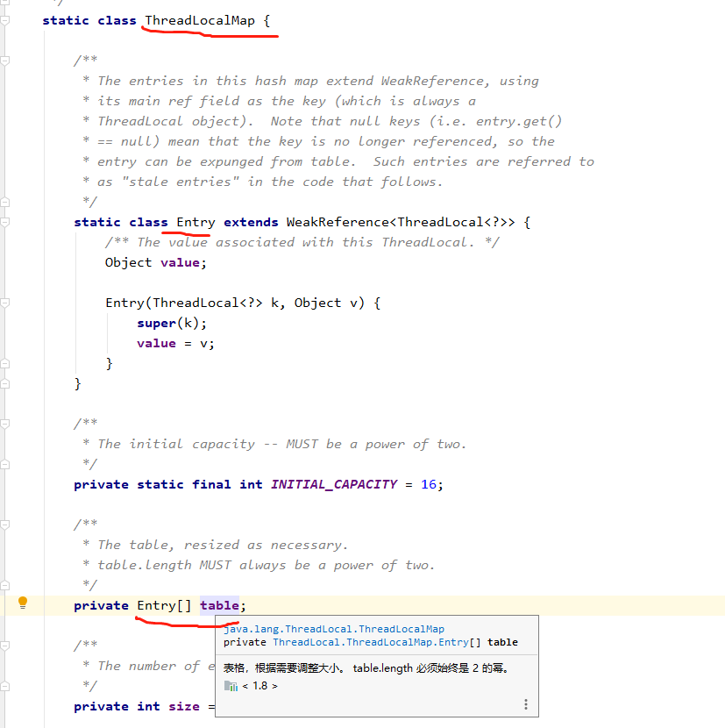The height and width of the screenshot is (728, 725).
Task: Click WeakReference in the extends clause
Action: click(338, 223)
